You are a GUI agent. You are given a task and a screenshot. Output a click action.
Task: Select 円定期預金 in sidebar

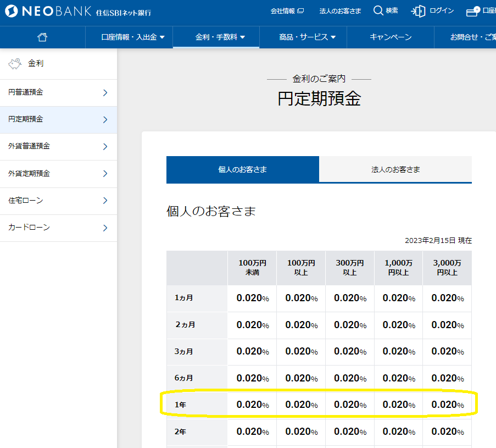pyautogui.click(x=59, y=119)
